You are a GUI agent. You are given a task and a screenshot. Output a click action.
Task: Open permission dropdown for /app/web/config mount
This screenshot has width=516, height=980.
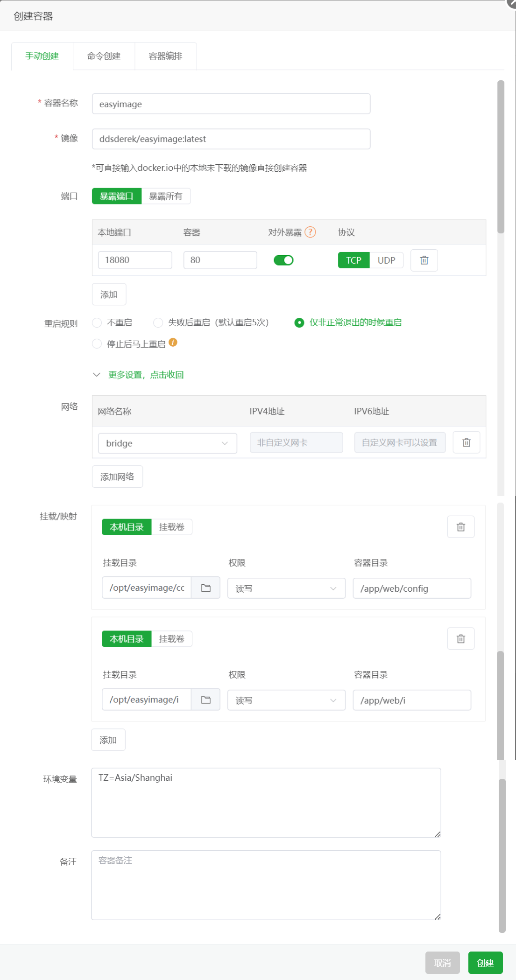[286, 588]
